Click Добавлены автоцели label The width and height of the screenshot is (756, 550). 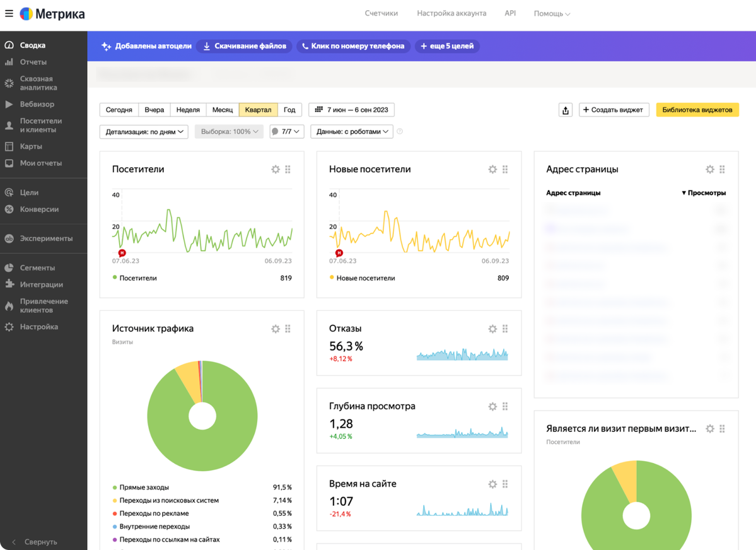pyautogui.click(x=146, y=46)
